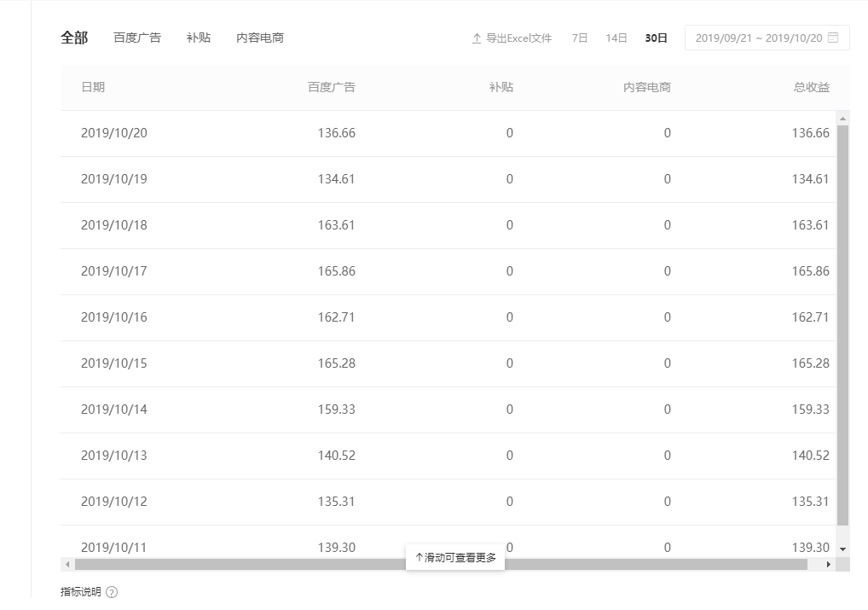Switch to the 补贴 tab

199,38
